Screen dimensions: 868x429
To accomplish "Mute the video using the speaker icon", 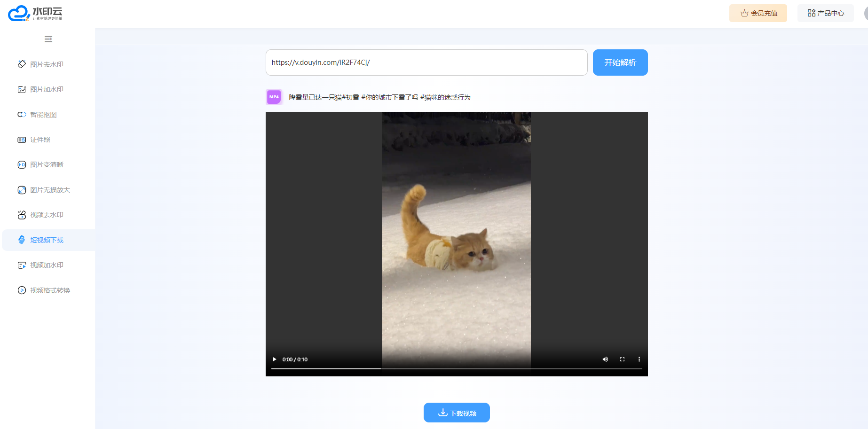I will coord(605,359).
